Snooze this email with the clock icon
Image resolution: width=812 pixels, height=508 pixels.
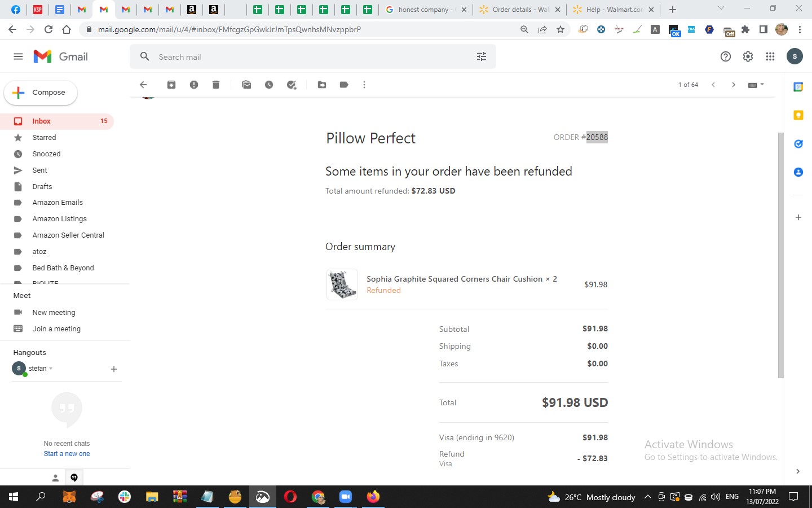(269, 85)
